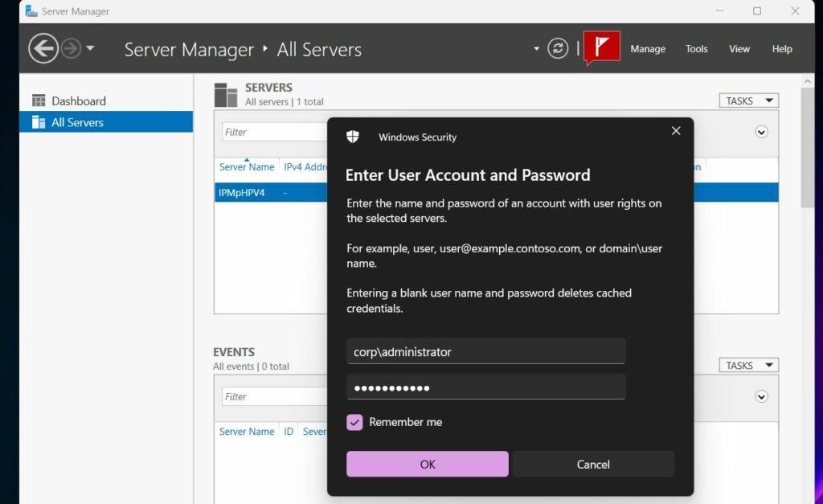Image resolution: width=823 pixels, height=504 pixels.
Task: Click the All Servers sidebar icon
Action: click(39, 122)
